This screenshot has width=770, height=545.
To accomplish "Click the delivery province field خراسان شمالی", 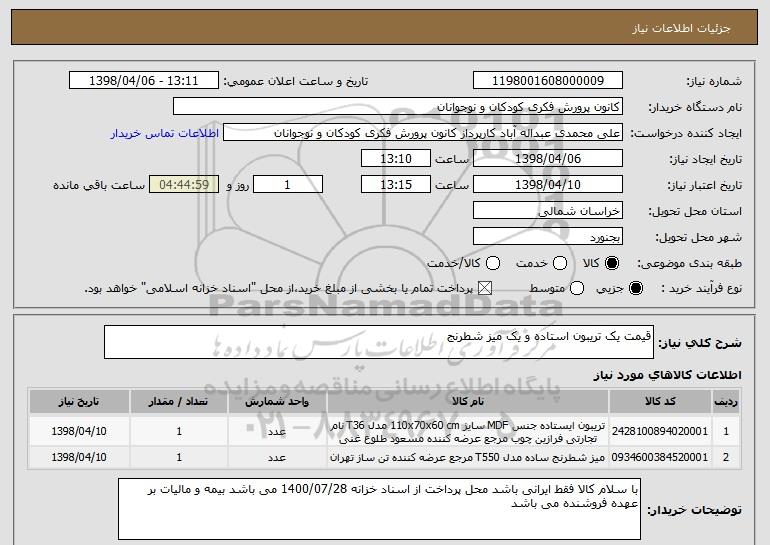I will point(548,211).
